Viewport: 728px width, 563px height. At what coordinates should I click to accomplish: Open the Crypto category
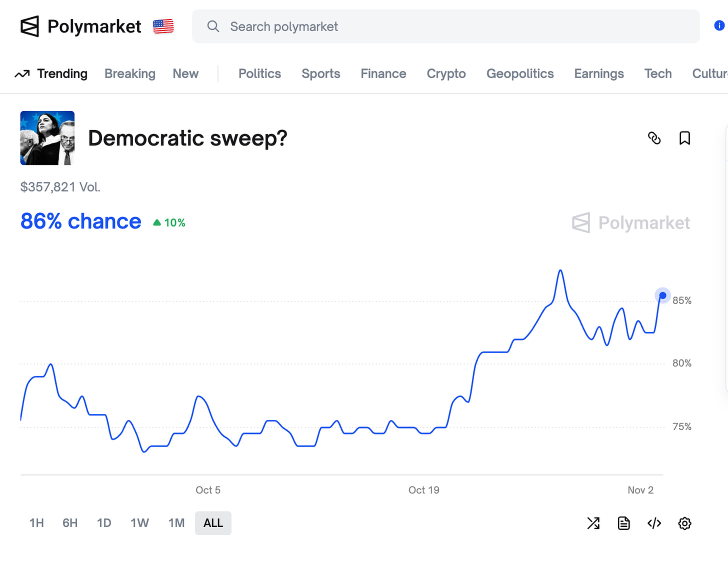(x=446, y=73)
